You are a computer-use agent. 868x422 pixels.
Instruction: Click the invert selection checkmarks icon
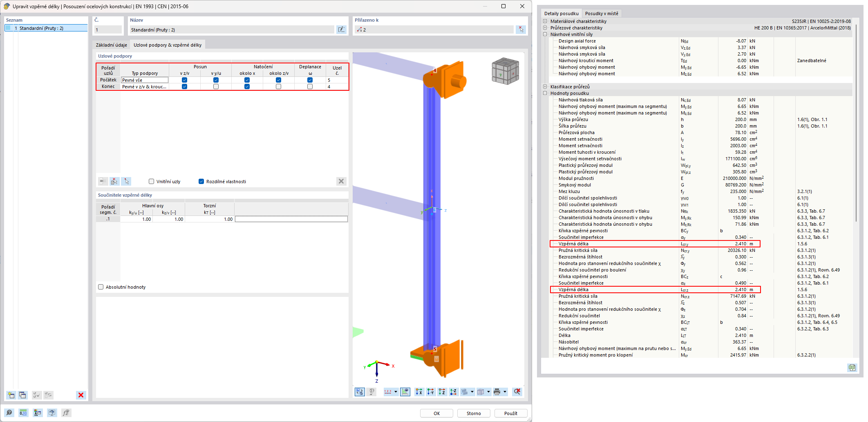tap(48, 395)
